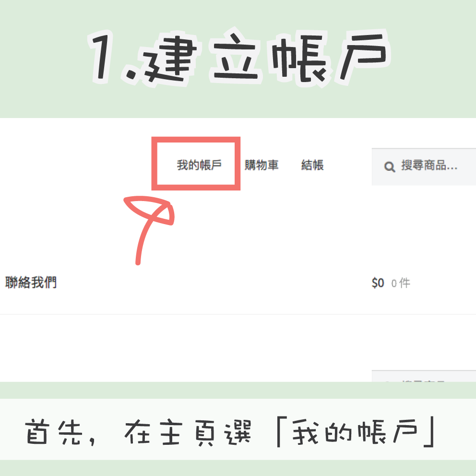Screen dimensions: 476x476
Task: Click the red highlight box's top border
Action: pos(196,139)
